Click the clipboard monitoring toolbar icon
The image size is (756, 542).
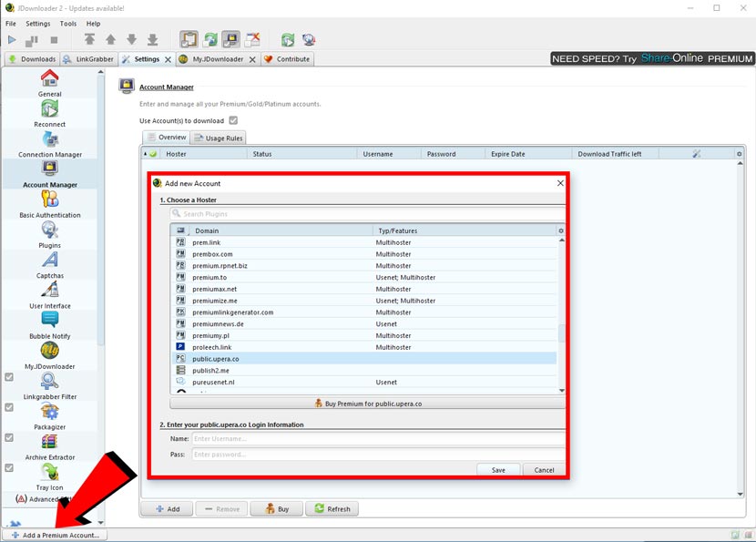[189, 39]
